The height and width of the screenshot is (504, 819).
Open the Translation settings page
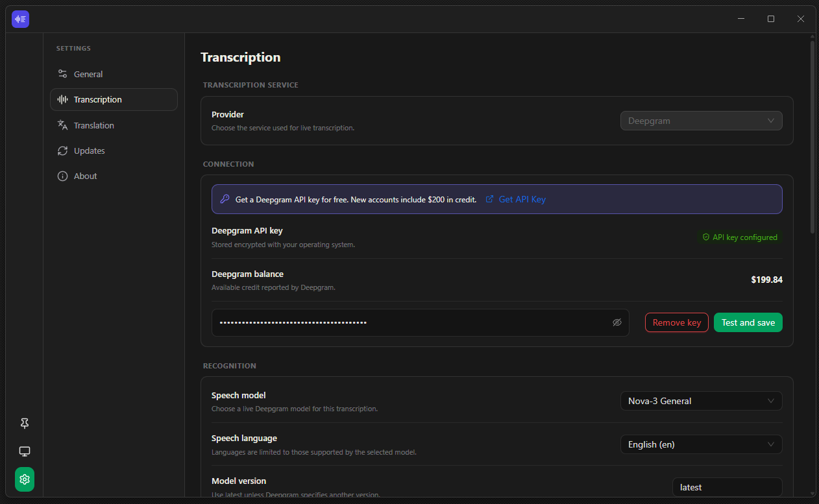click(x=114, y=125)
